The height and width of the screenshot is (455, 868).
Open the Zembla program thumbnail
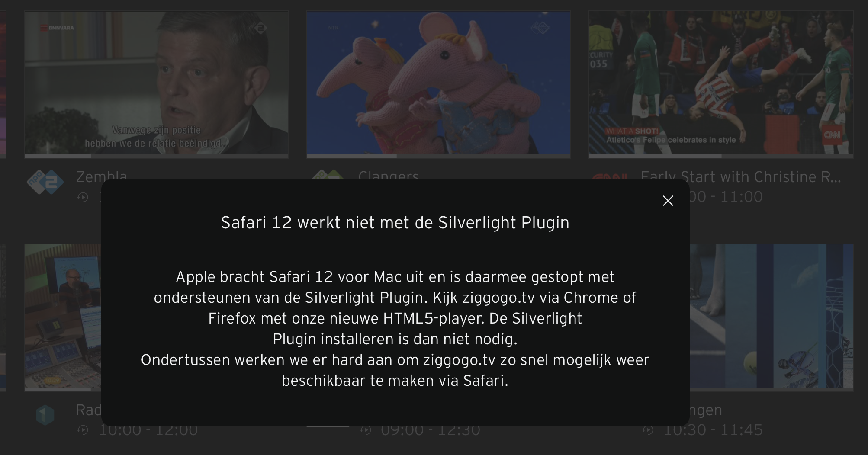(157, 83)
